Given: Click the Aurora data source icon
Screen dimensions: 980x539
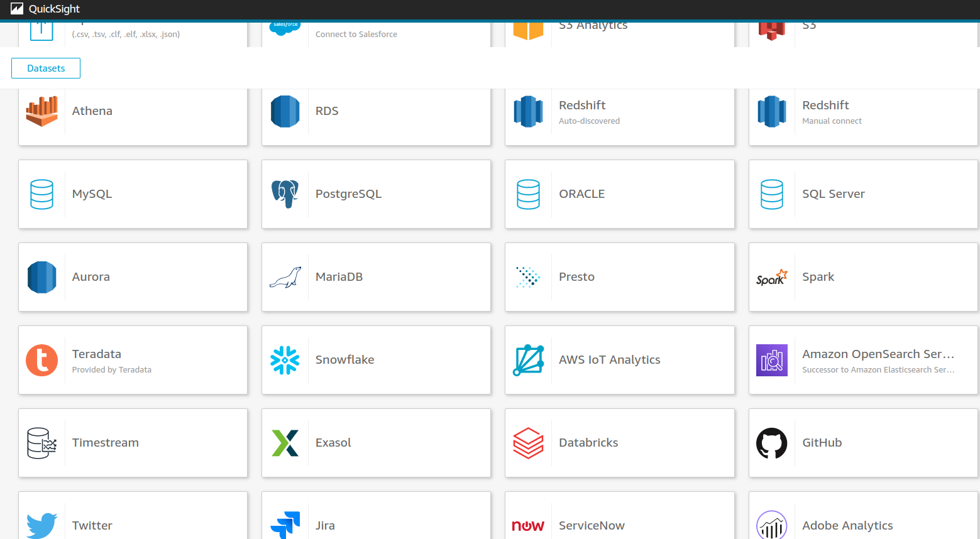Looking at the screenshot, I should 42,277.
